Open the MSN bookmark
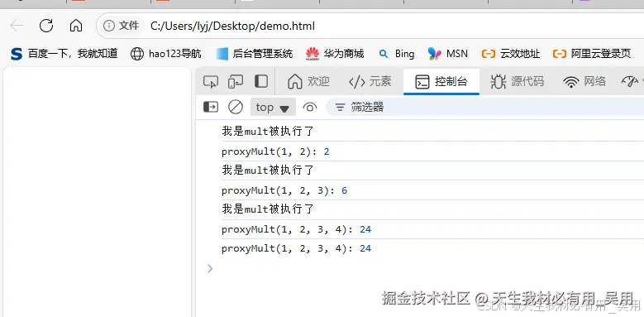Viewport: 644px width, 317px height. pos(448,54)
